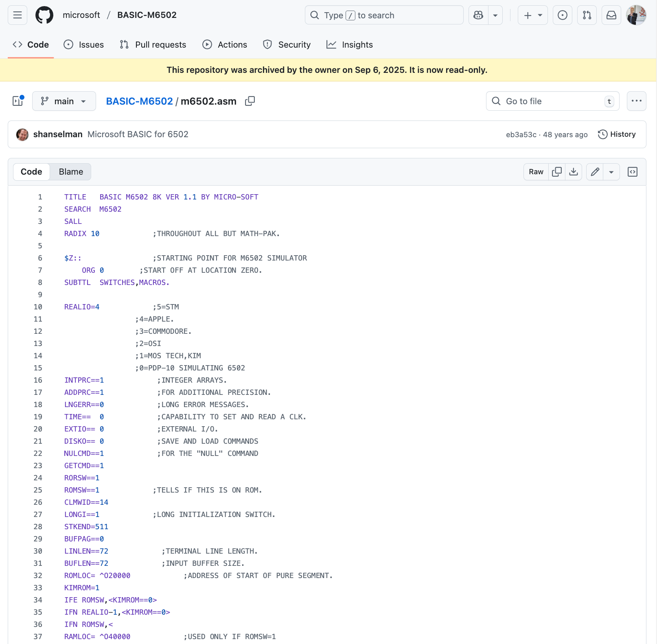Image resolution: width=657 pixels, height=644 pixels.
Task: Open the hamburger navigation menu
Action: click(18, 15)
